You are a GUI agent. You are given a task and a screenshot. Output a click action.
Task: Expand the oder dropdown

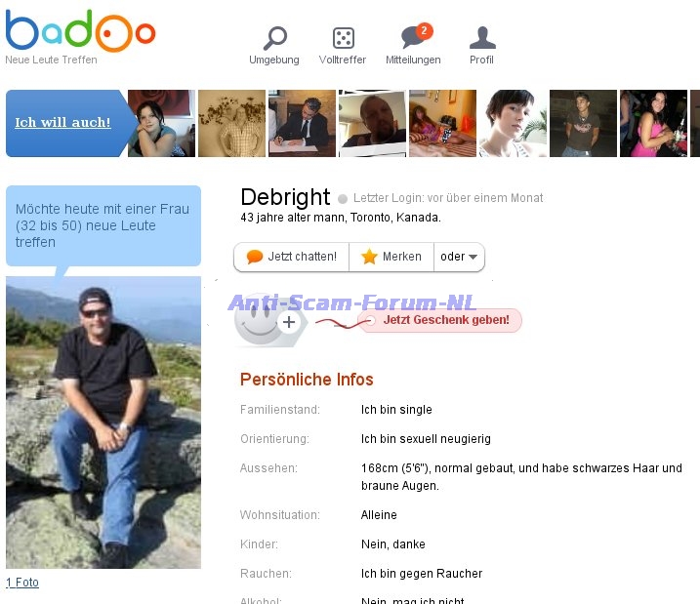460,257
